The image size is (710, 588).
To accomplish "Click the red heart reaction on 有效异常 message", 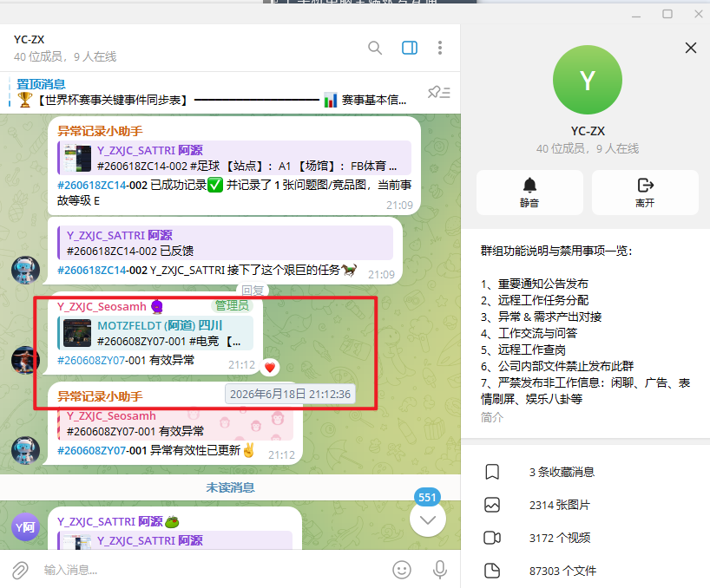I will coord(270,367).
